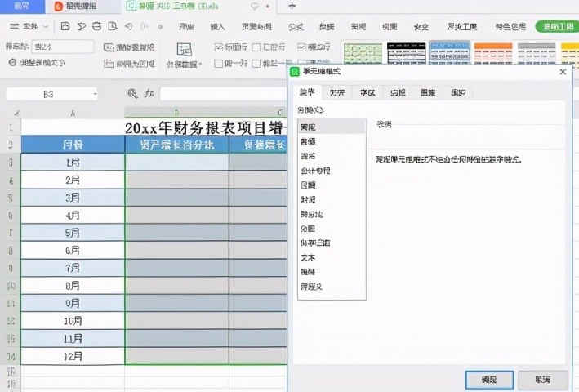Click the Cancel (取消) button
Screen dimensions: 579x392
click(540, 379)
